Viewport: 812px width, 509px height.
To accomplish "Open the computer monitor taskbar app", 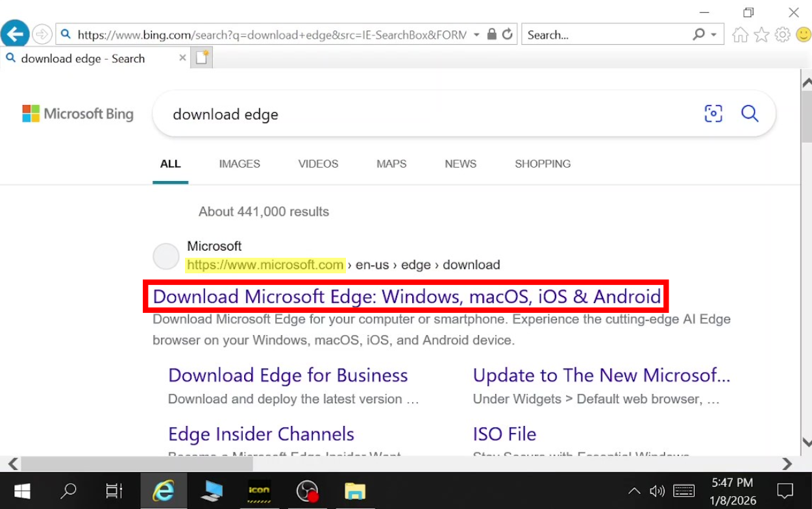I will point(212,491).
